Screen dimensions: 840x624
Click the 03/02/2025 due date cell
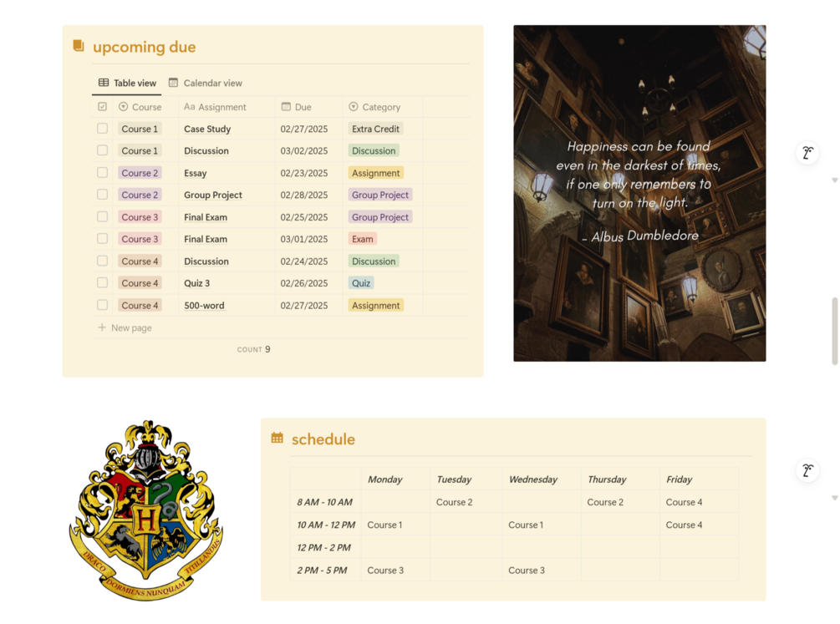coord(303,150)
